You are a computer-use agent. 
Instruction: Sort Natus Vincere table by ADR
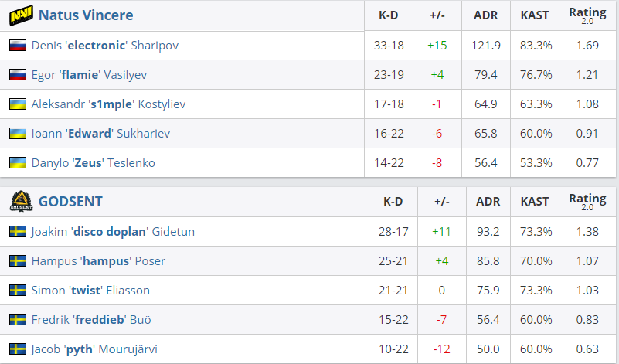click(487, 15)
